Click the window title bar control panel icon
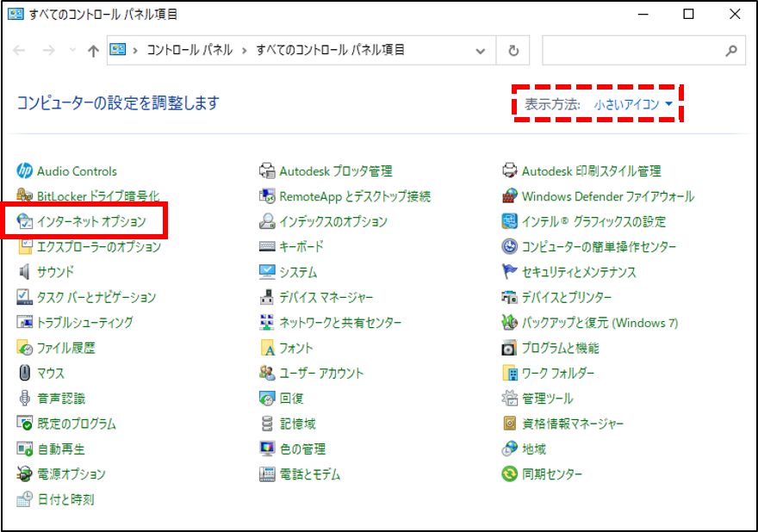758x532 pixels. [16, 14]
